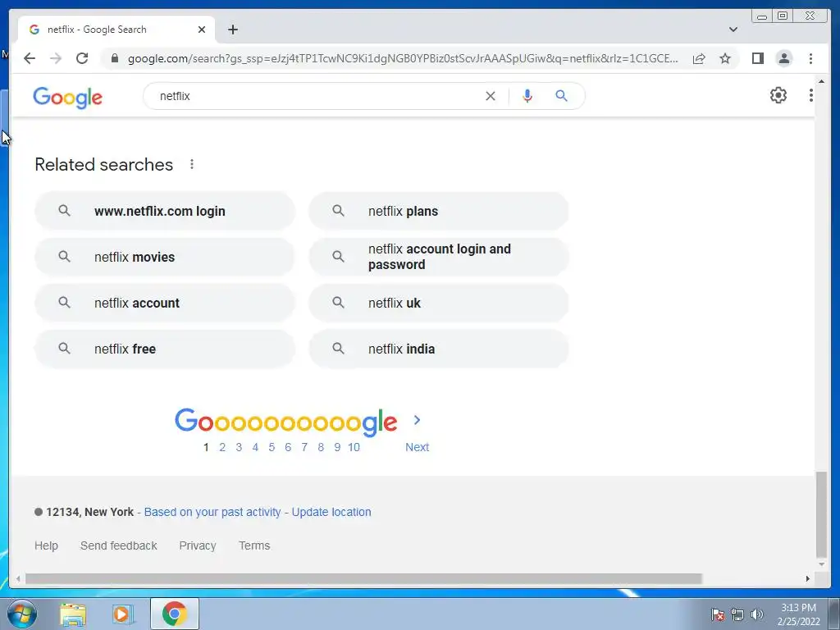Viewport: 840px width, 630px height.
Task: Click the address bar URL
Action: pyautogui.click(x=403, y=58)
